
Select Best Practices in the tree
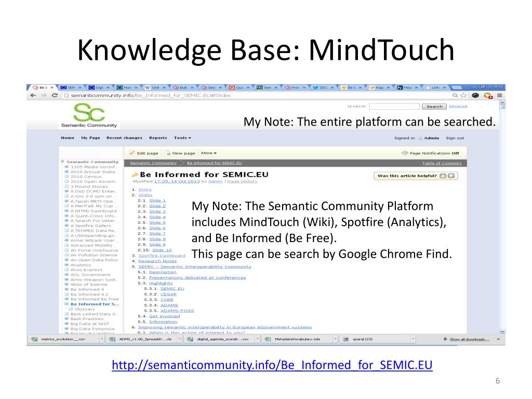click(87, 319)
